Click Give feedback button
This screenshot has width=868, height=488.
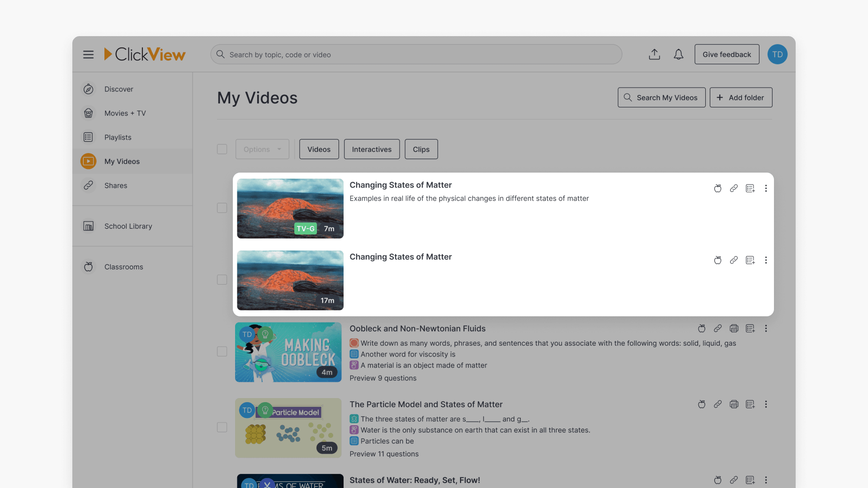[x=726, y=55]
